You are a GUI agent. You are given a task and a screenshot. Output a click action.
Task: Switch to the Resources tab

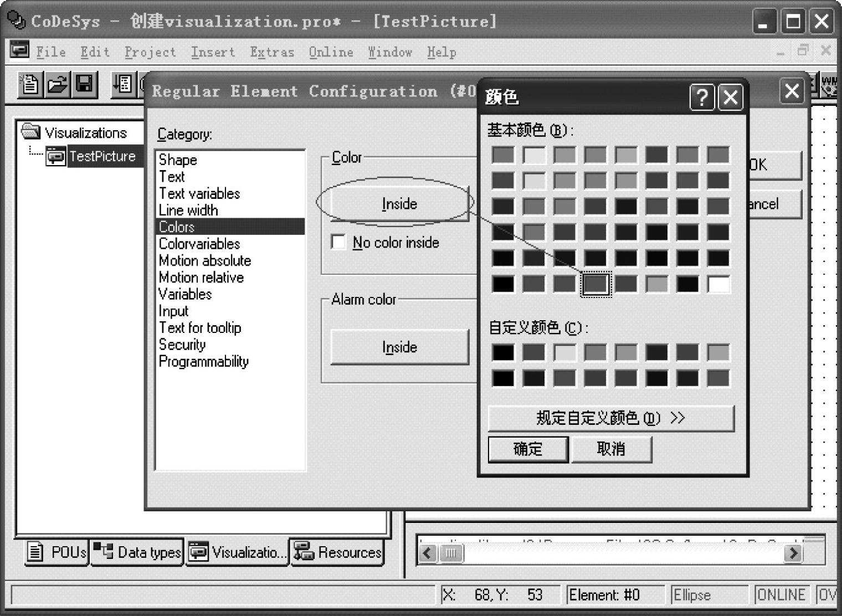[x=337, y=552]
